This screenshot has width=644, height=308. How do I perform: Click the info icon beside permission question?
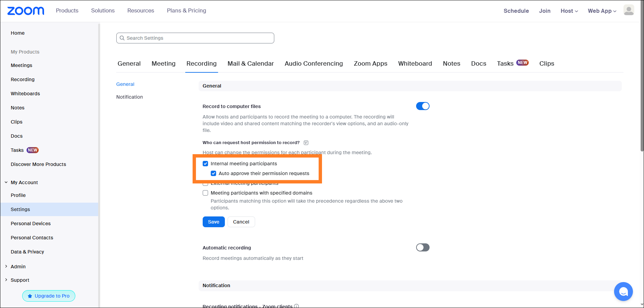tap(306, 143)
